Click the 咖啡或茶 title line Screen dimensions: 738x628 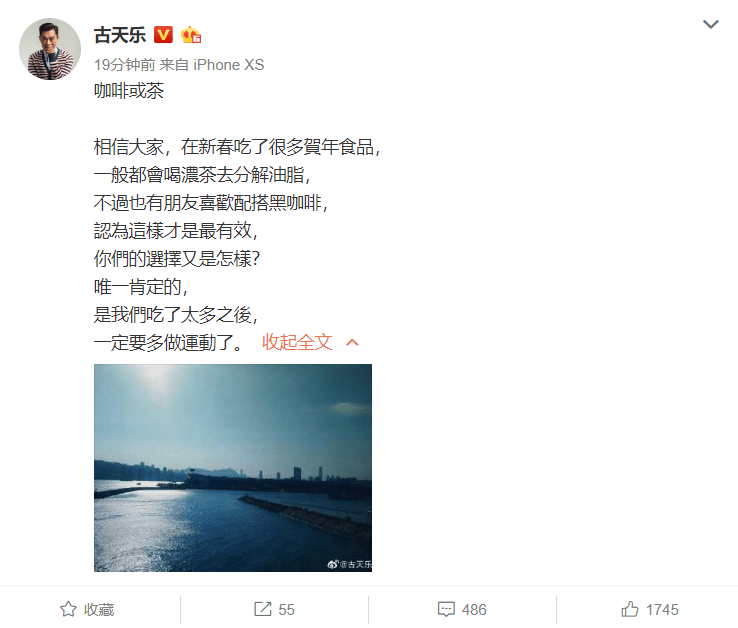[x=129, y=91]
